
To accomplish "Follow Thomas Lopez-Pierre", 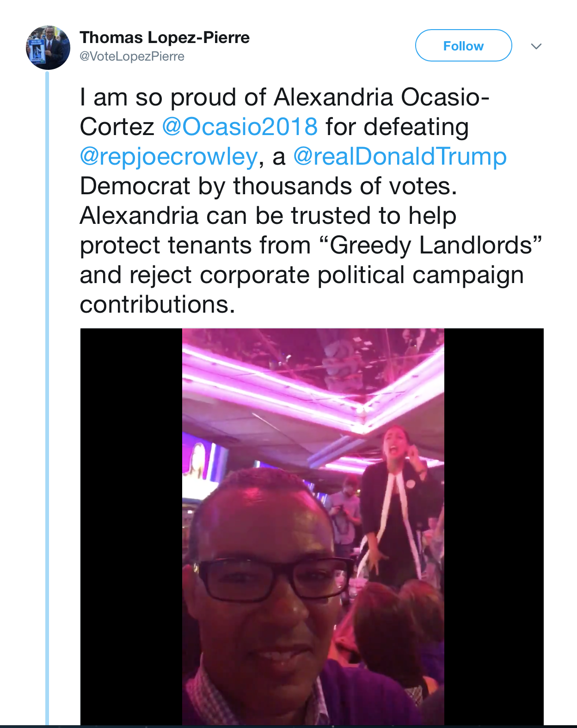I will click(463, 45).
